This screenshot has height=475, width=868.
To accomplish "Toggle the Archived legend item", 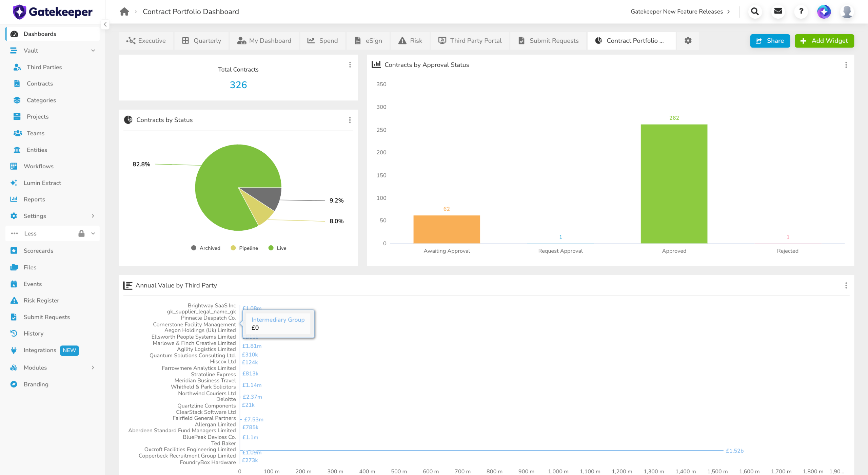I will click(x=206, y=248).
